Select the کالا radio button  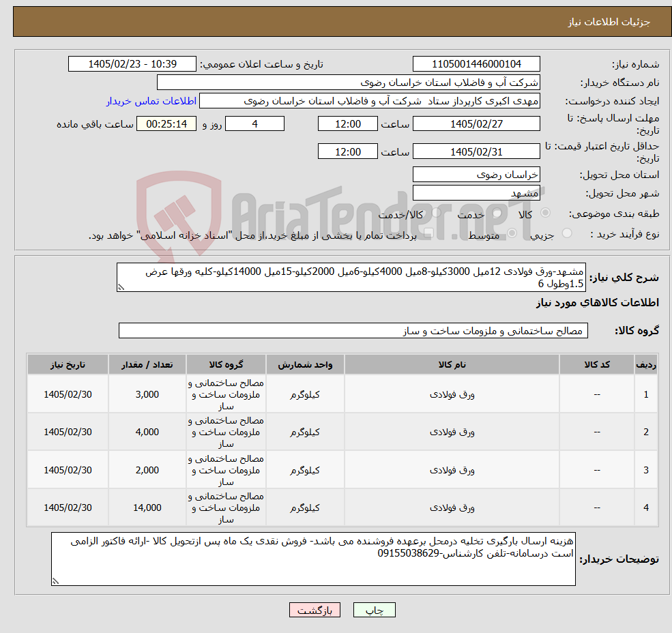(x=546, y=213)
